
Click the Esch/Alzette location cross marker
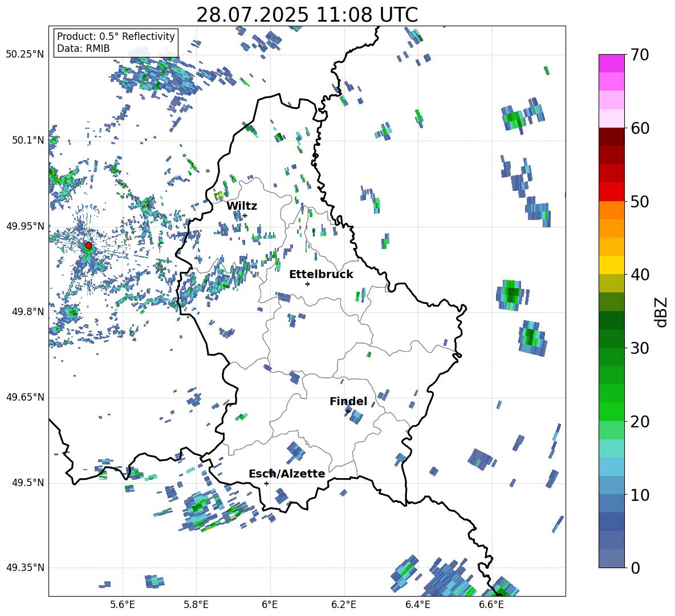click(x=266, y=483)
